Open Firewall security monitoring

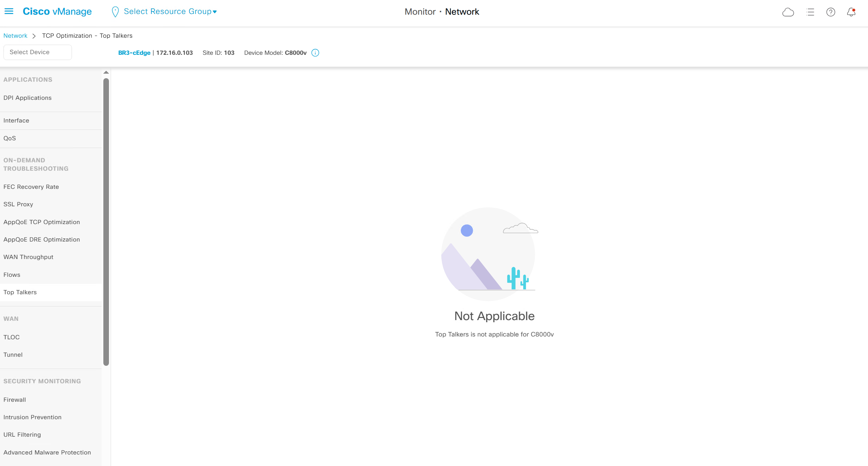coord(15,400)
